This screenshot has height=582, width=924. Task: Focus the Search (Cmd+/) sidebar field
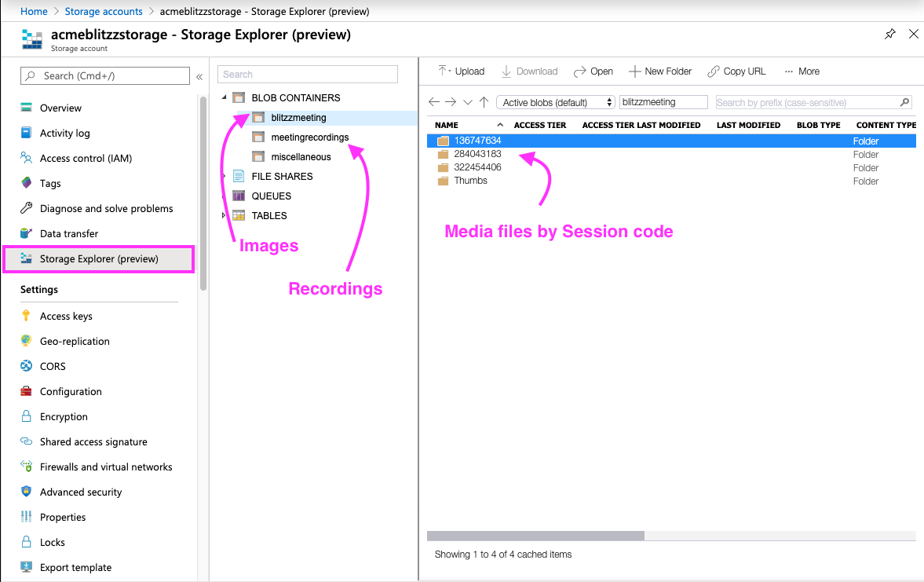pos(105,75)
